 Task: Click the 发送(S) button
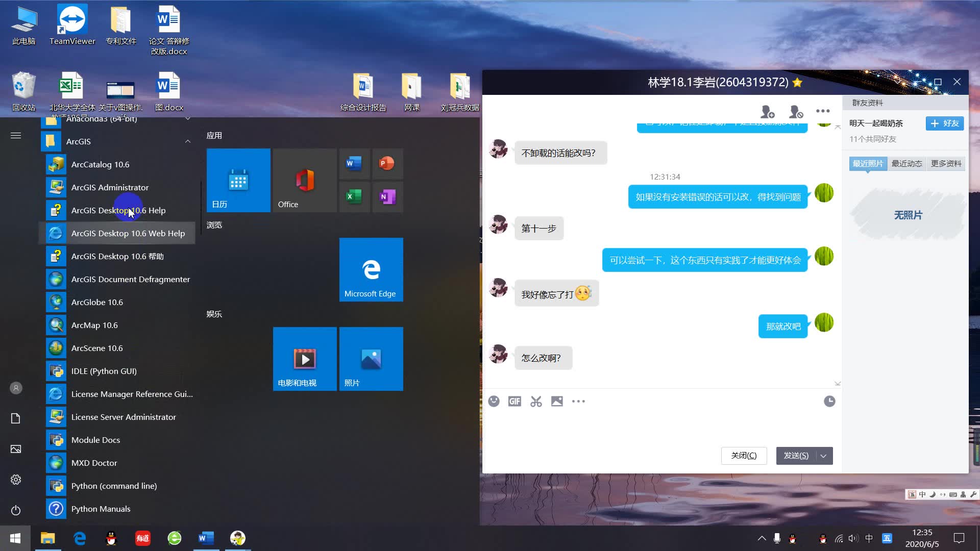[796, 456]
